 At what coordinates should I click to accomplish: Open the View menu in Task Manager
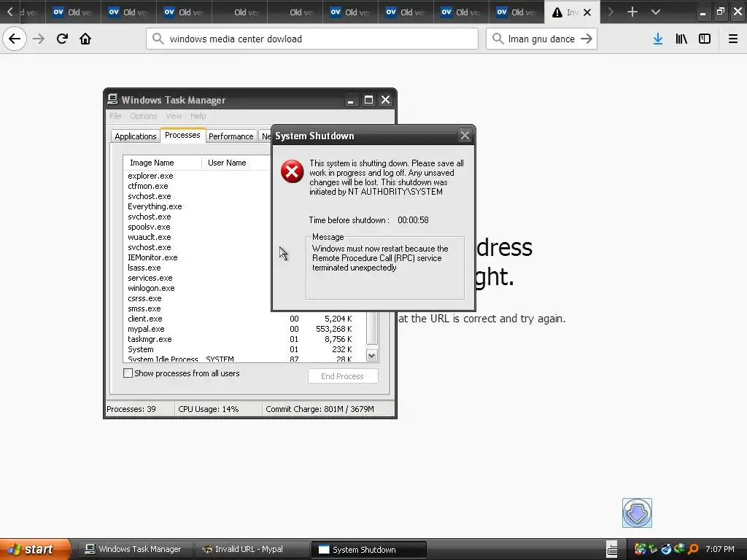pyautogui.click(x=174, y=116)
